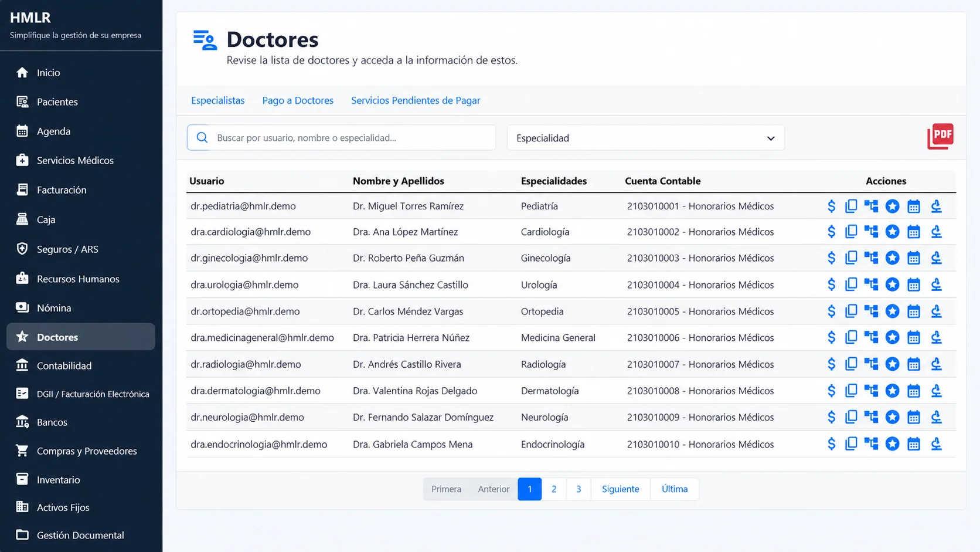
Task: Click the Especialidades column header
Action: [x=554, y=181]
